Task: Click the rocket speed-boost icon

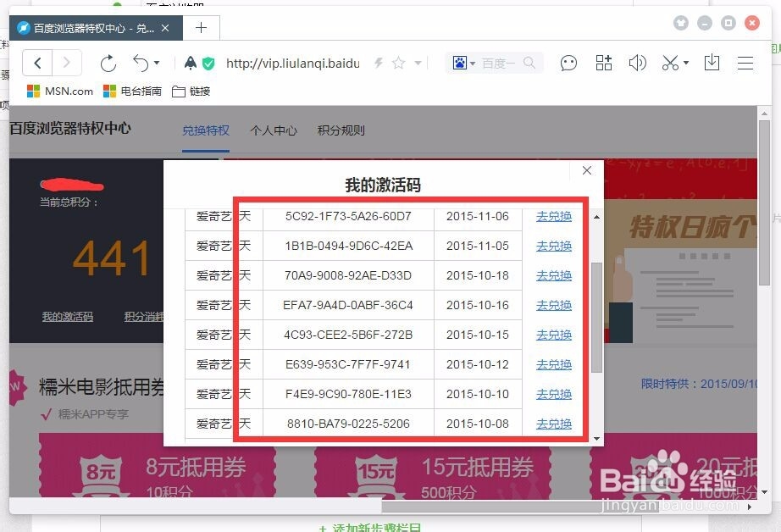Action: click(190, 63)
